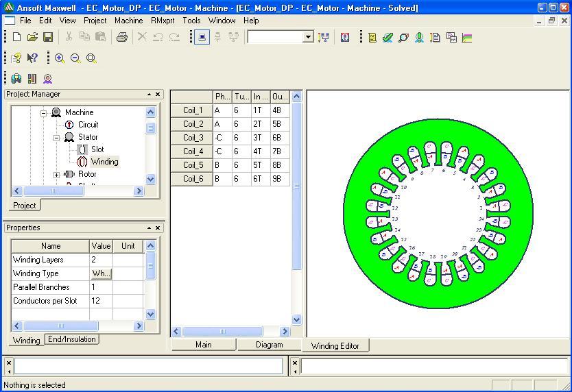Open the Machine menu
Viewport: 572px width, 392px height.
pos(129,21)
